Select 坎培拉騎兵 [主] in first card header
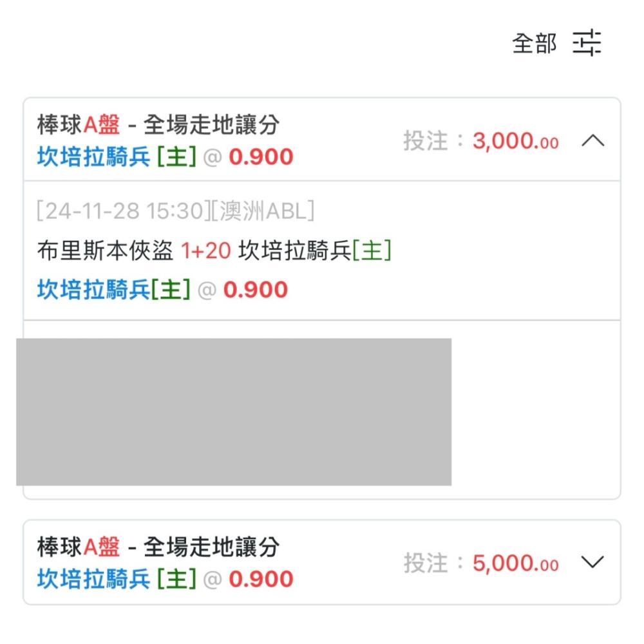This screenshot has height=644, width=644. click(x=117, y=157)
